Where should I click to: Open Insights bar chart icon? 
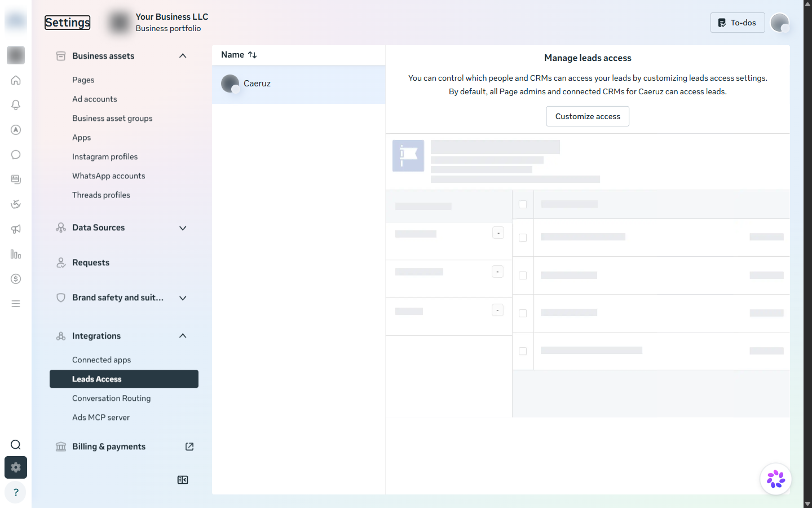[x=16, y=254]
